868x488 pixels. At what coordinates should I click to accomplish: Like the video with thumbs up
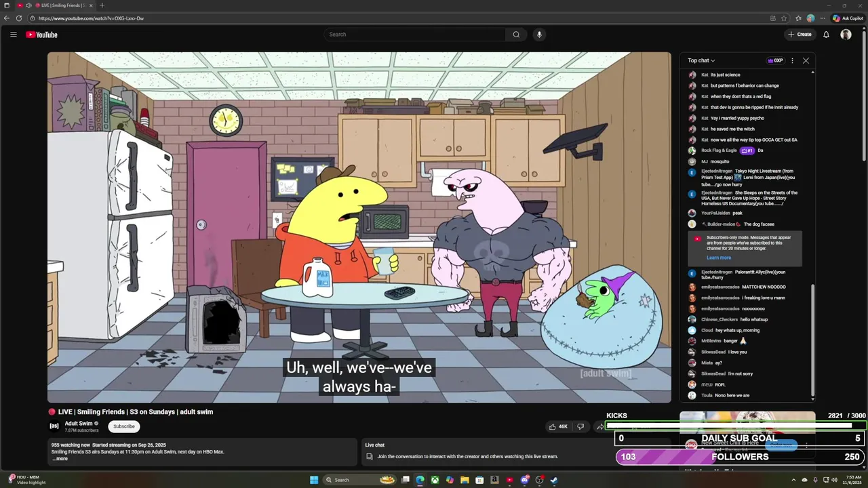pos(558,426)
